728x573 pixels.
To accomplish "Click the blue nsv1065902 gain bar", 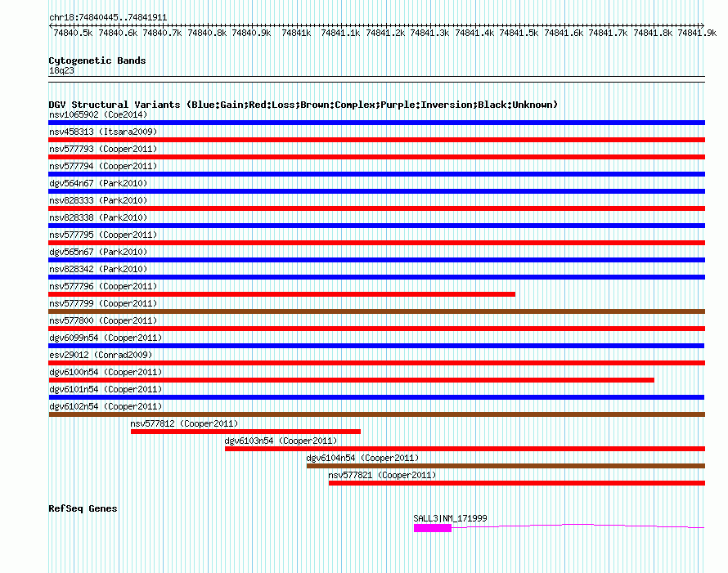I will 376,123.
